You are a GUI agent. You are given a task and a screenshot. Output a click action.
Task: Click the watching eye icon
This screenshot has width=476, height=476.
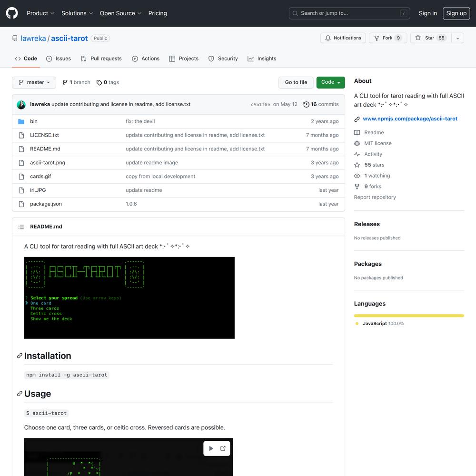click(357, 176)
